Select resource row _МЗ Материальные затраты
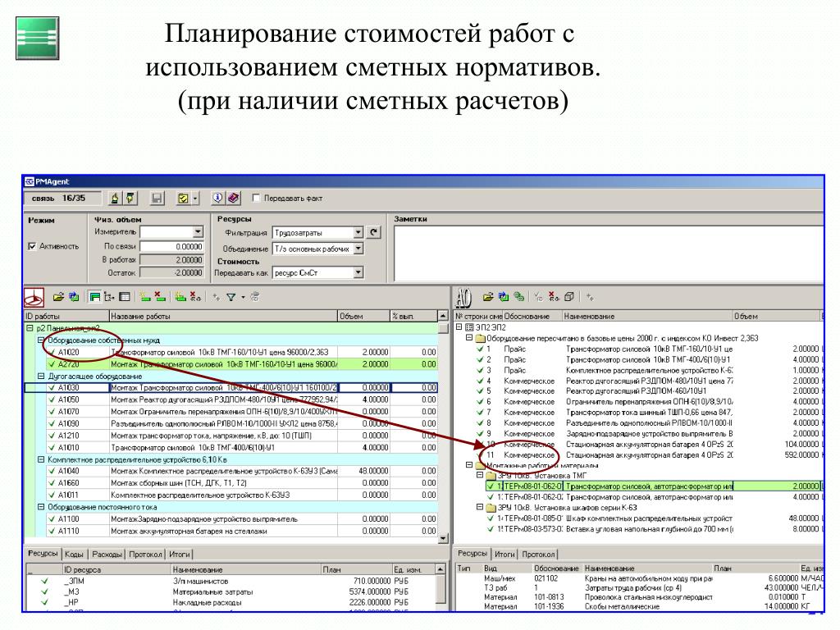 232,592
